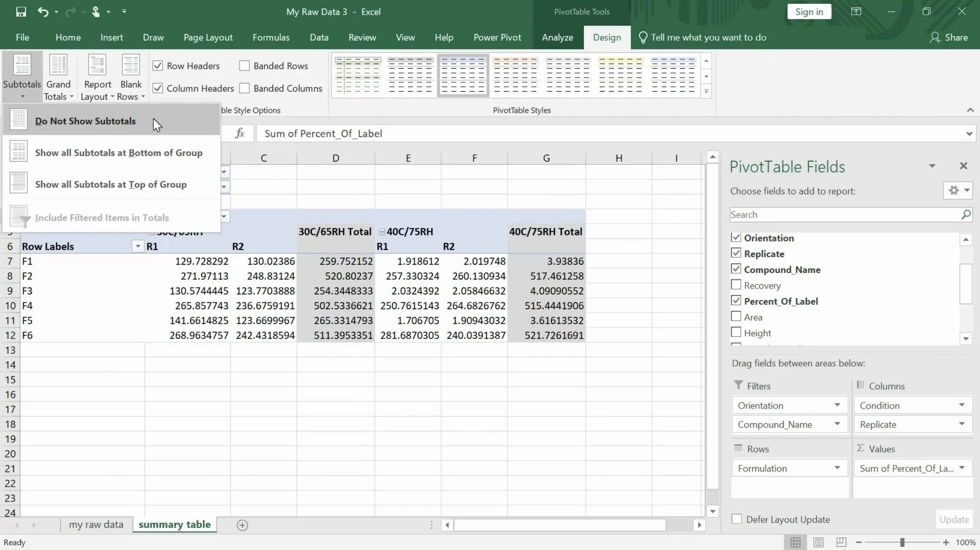Uncheck the Row Headers checkbox
The width and height of the screenshot is (980, 550).
[x=158, y=66]
